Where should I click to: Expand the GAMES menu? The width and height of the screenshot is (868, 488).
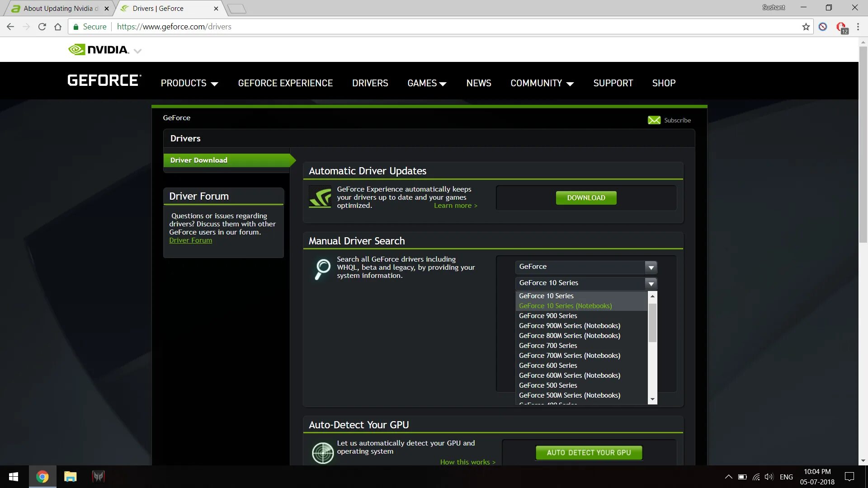pos(427,83)
